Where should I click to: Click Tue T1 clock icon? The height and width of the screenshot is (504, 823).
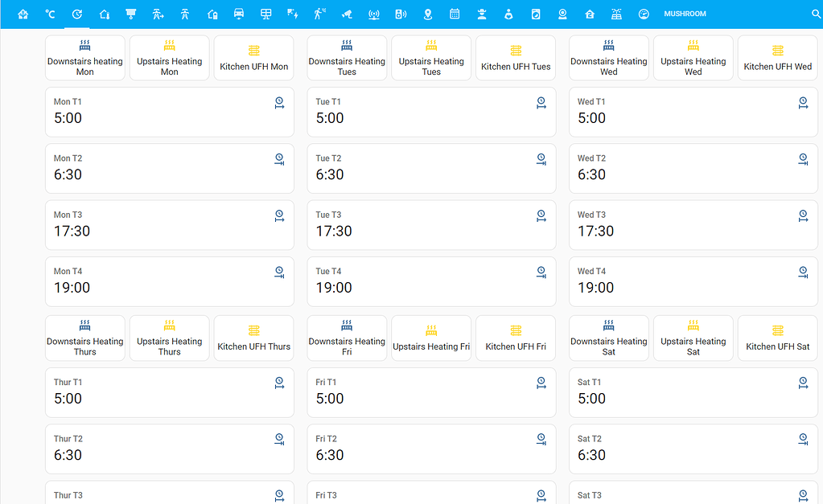click(x=541, y=103)
